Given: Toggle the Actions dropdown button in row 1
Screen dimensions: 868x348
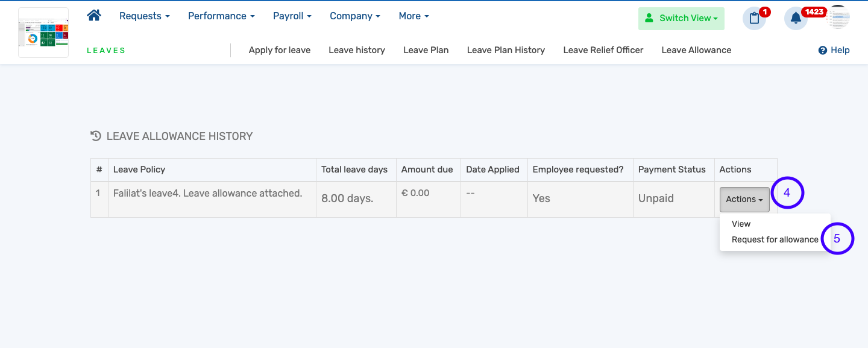Looking at the screenshot, I should [x=744, y=200].
